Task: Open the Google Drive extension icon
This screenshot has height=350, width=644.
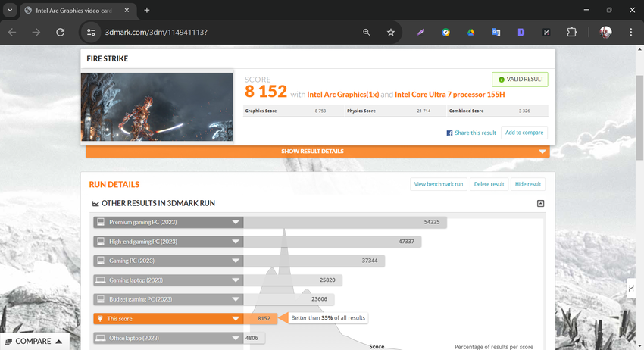Action: tap(470, 33)
